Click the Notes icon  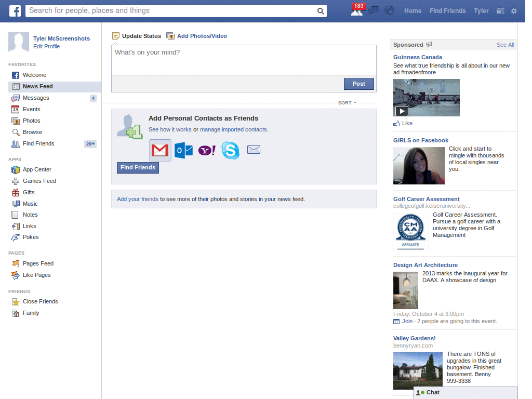(x=15, y=215)
